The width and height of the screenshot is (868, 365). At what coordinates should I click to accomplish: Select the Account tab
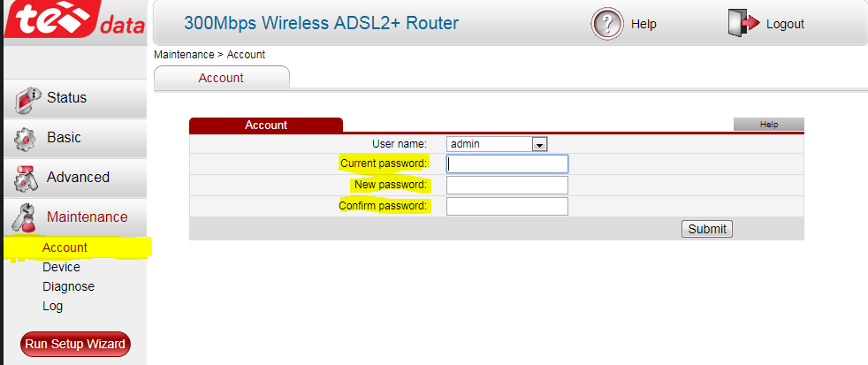tap(221, 78)
